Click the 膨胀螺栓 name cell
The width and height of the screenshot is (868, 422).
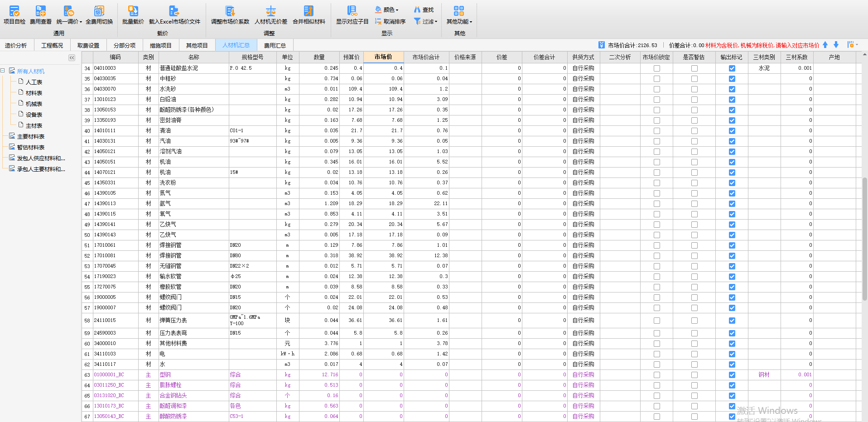tap(193, 385)
